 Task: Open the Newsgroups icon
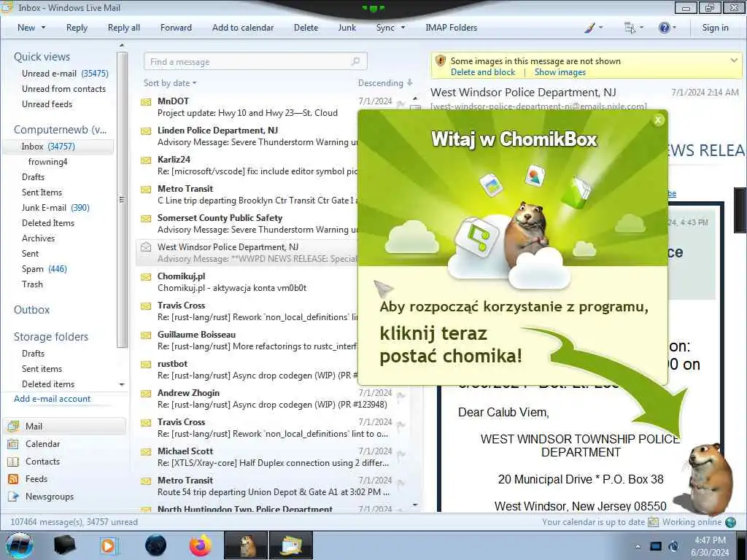point(13,497)
